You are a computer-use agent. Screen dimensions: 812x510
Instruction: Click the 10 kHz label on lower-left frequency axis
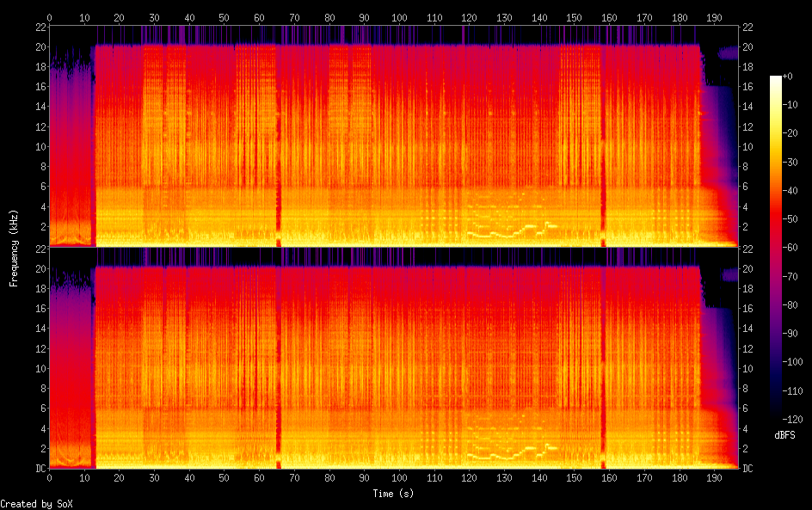(x=39, y=368)
